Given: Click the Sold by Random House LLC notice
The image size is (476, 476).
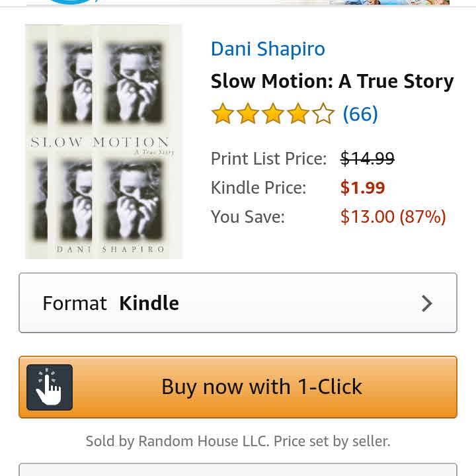Looking at the screenshot, I should (x=238, y=441).
